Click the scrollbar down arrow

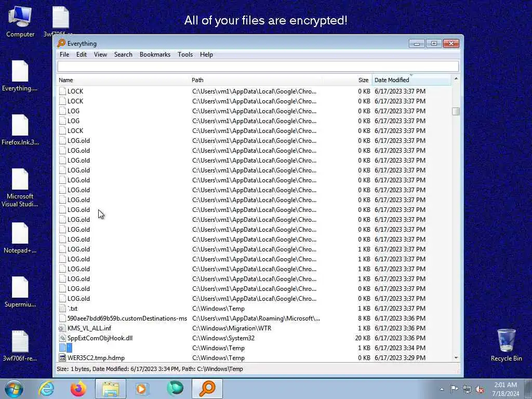tap(456, 357)
